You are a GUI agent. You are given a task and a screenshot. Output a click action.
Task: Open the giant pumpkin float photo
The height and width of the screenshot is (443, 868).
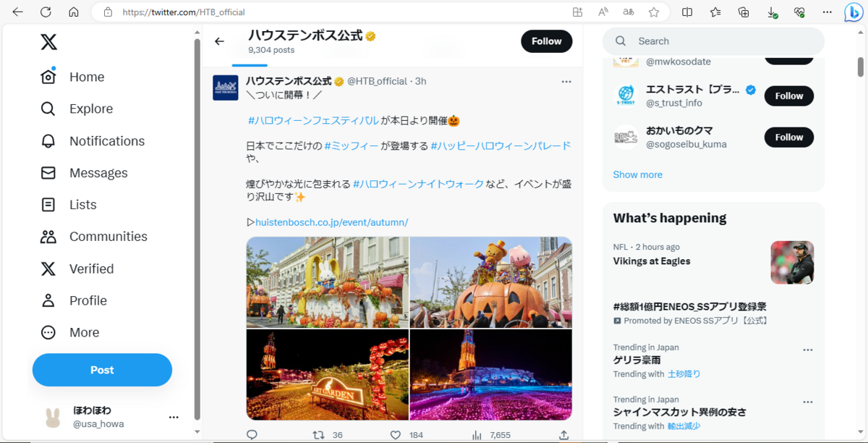point(491,282)
